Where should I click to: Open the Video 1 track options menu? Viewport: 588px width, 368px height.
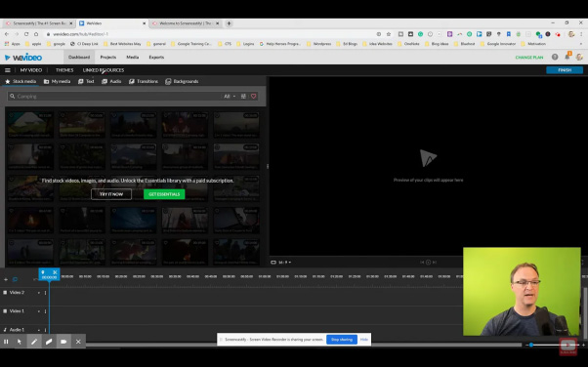click(x=45, y=311)
